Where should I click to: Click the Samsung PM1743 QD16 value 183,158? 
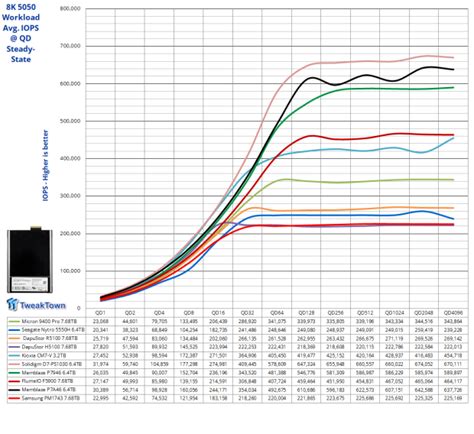coord(218,398)
